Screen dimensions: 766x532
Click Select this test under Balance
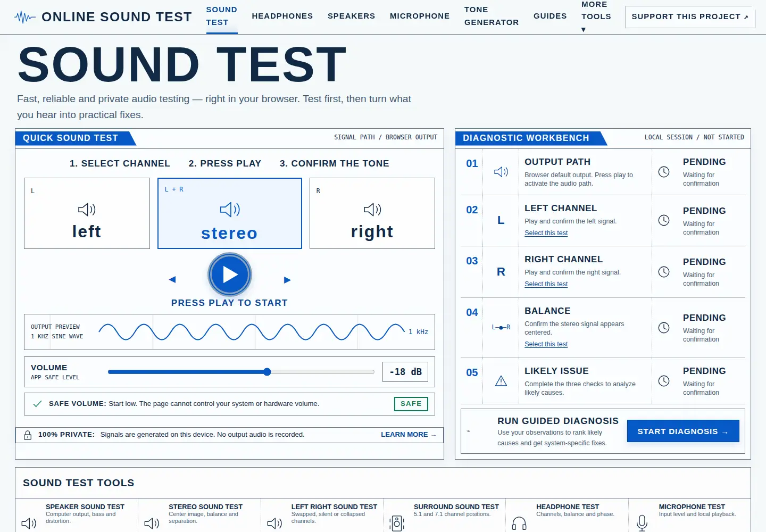pos(546,344)
